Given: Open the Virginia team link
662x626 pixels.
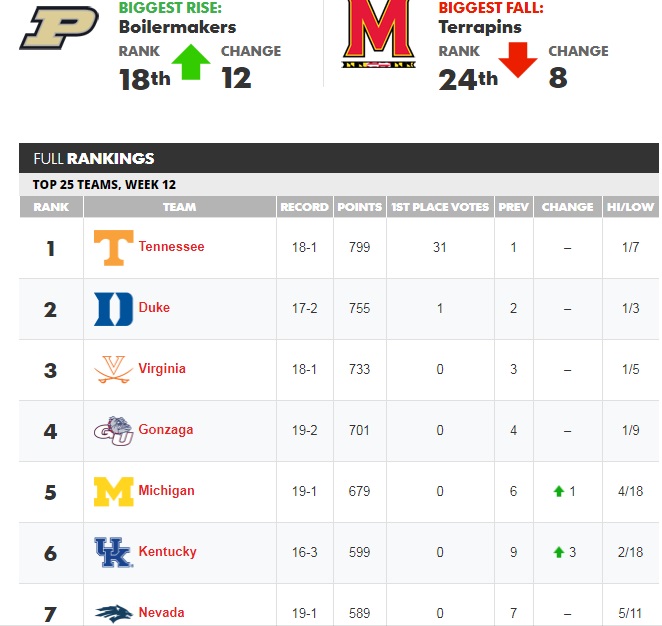Looking at the screenshot, I should click(x=162, y=369).
